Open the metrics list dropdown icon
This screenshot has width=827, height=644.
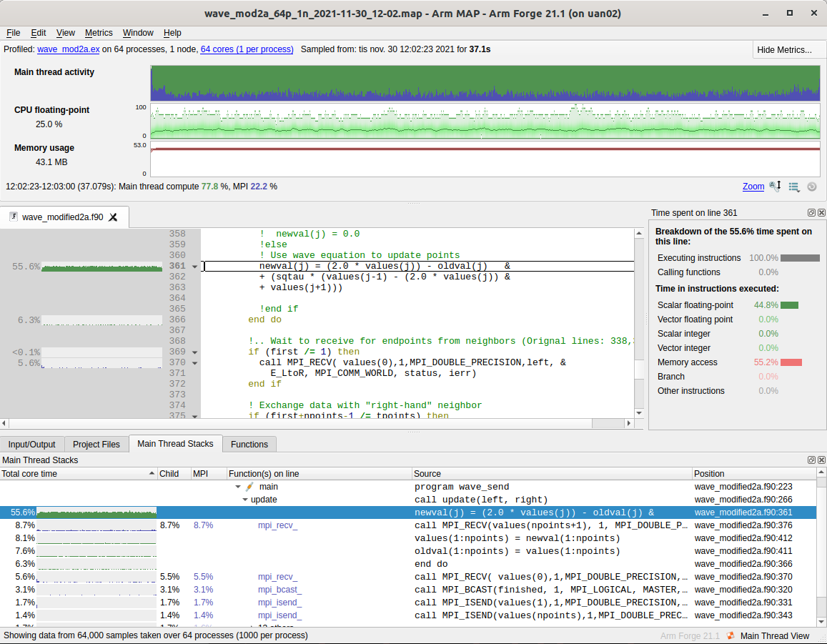[x=794, y=187]
